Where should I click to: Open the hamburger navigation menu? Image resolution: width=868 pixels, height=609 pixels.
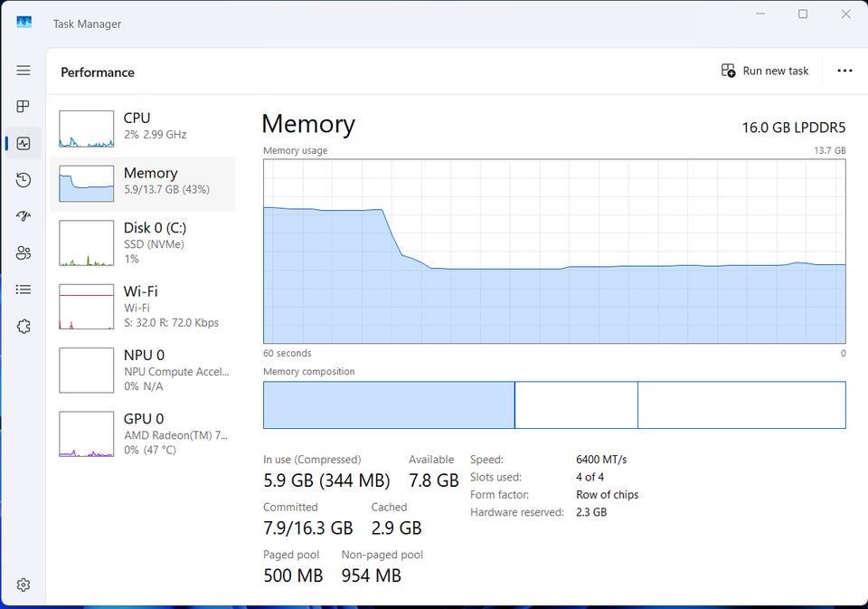(x=24, y=71)
